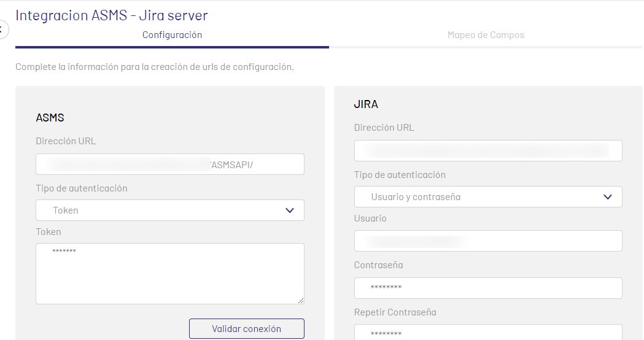Click the chevron arrow of the Token dropdown
644x340 pixels.
[x=290, y=211]
